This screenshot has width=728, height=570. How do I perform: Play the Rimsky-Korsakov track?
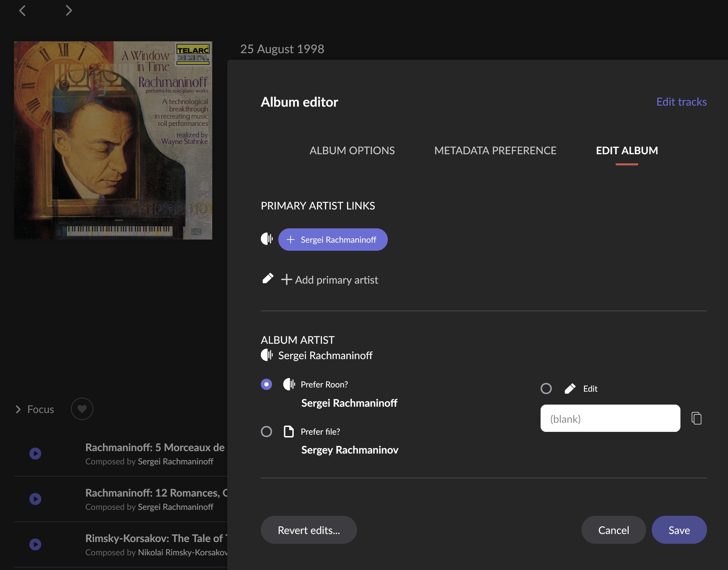35,544
